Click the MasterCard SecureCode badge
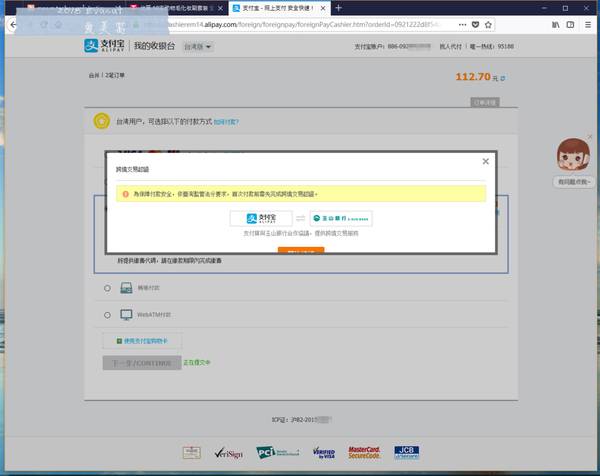Screen dimensions: 600x476 364,453
